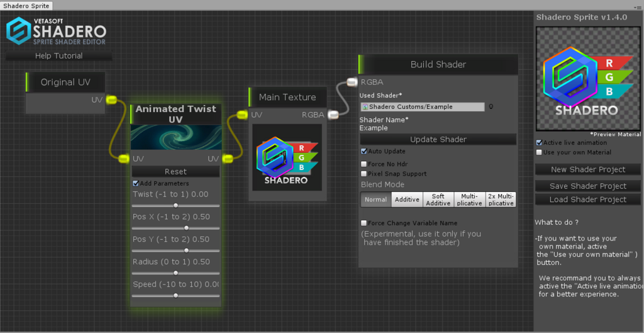The image size is (644, 333).
Task: Click the '*Preview Material' caption
Action: tap(615, 135)
